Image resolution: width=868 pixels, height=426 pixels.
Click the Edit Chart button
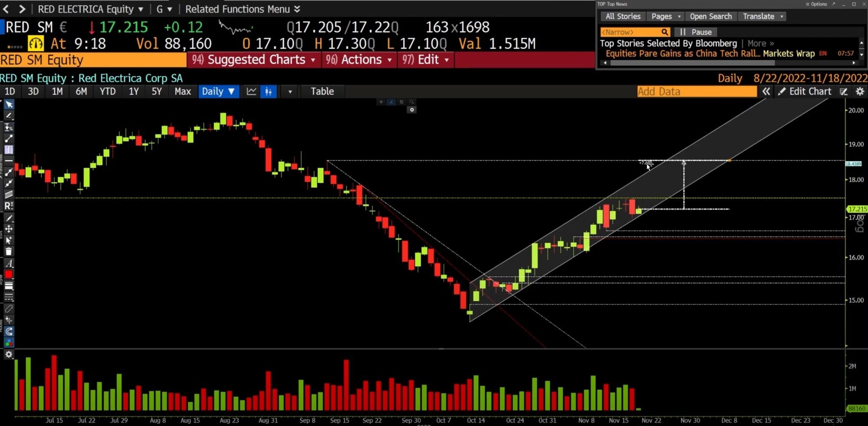[x=804, y=92]
